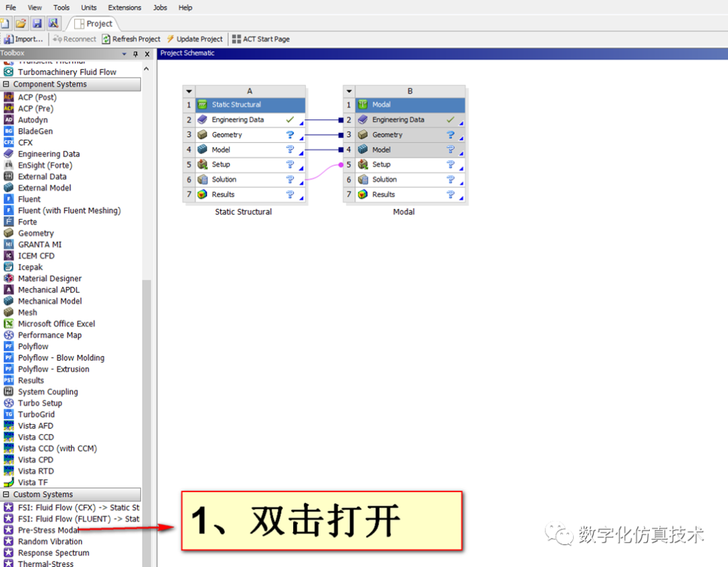Select the Performance Map icon
Viewport: 728px width, 567px height.
click(x=8, y=335)
